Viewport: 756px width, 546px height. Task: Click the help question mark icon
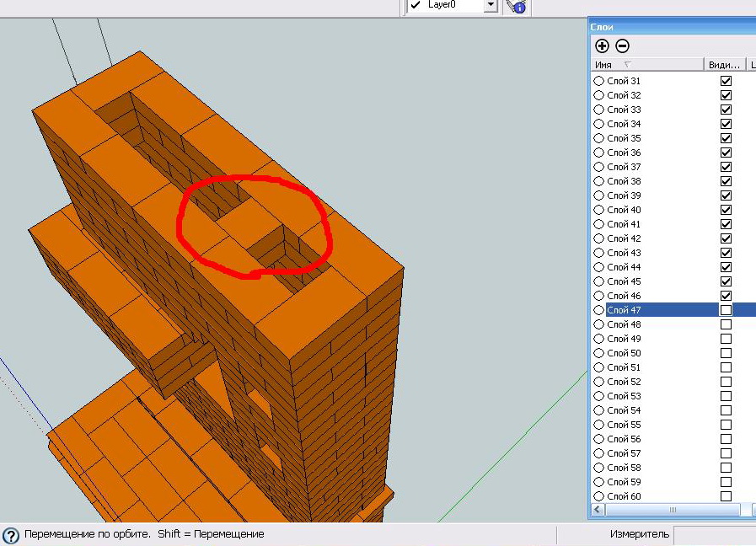(x=11, y=535)
